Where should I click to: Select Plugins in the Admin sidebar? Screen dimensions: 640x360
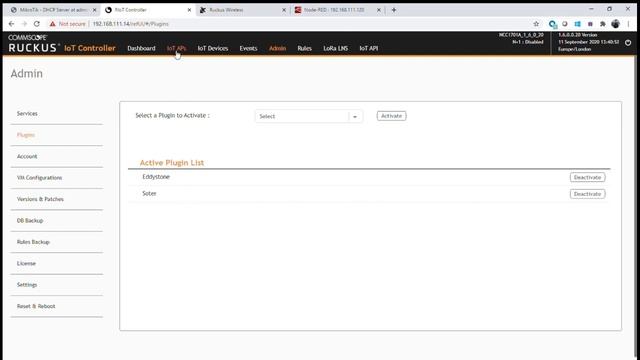[26, 135]
